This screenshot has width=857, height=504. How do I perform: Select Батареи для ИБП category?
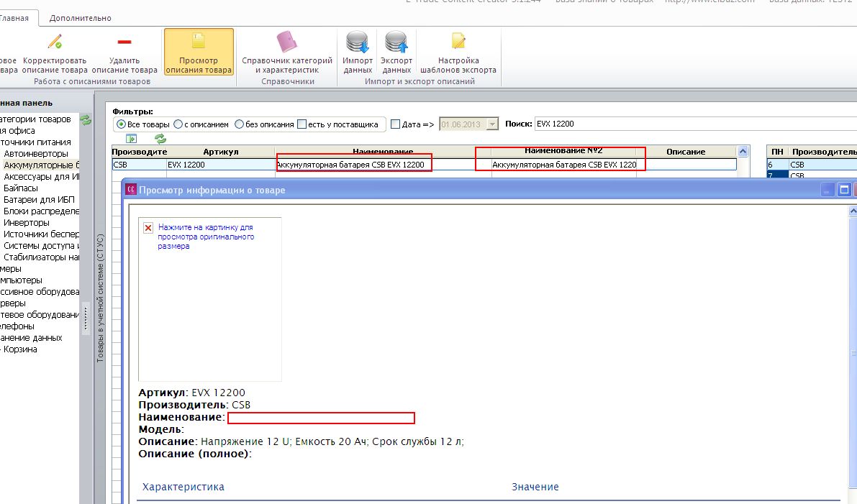[39, 200]
